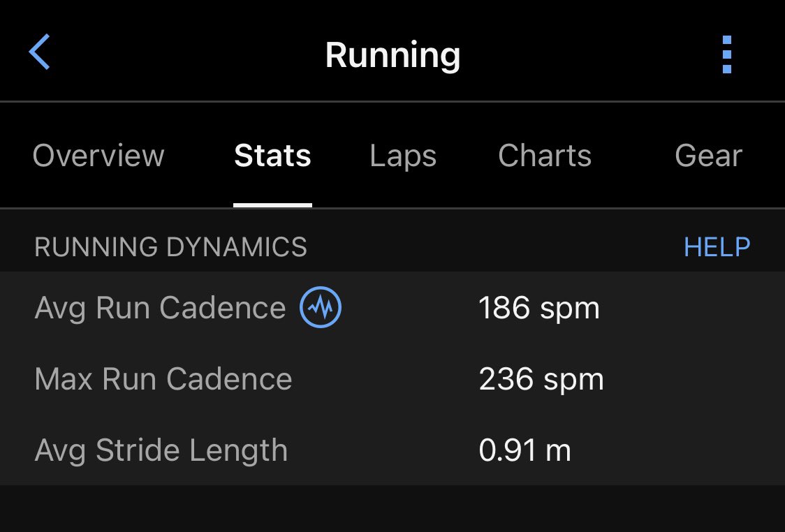The height and width of the screenshot is (532, 785).
Task: Select the Avg Run Cadence label
Action: click(160, 308)
